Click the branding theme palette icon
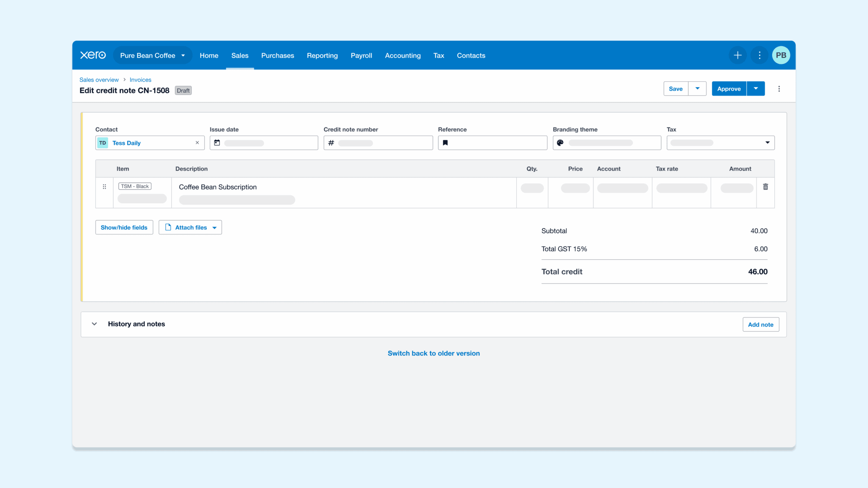Image resolution: width=868 pixels, height=488 pixels. tap(560, 143)
